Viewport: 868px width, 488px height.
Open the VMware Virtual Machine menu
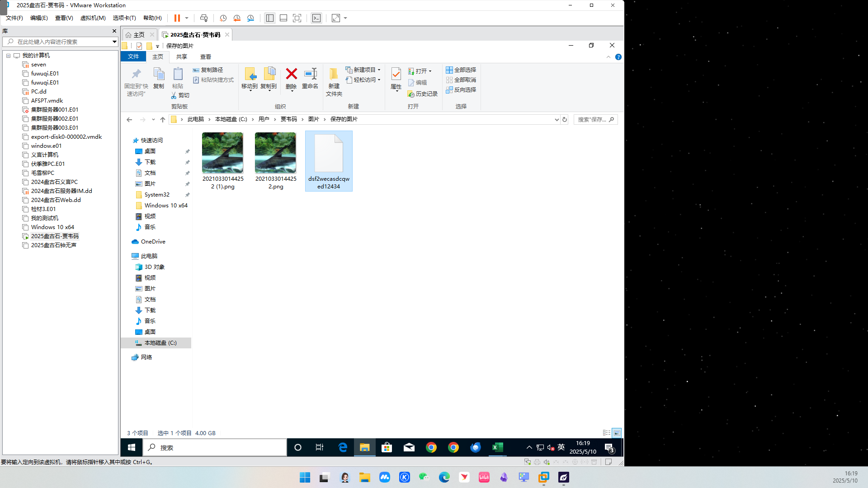point(93,18)
